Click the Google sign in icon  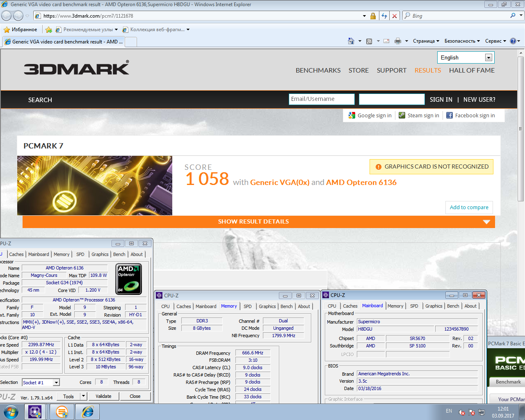click(352, 115)
